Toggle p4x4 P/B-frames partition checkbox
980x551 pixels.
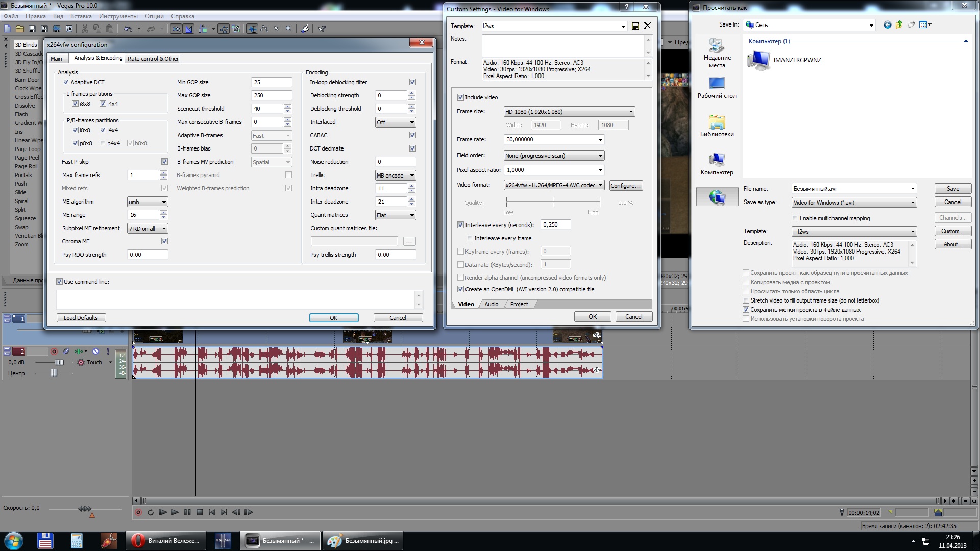[103, 143]
